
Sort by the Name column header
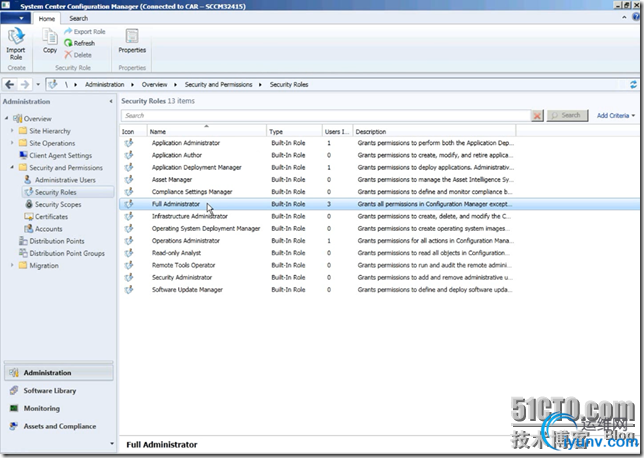[x=207, y=131]
